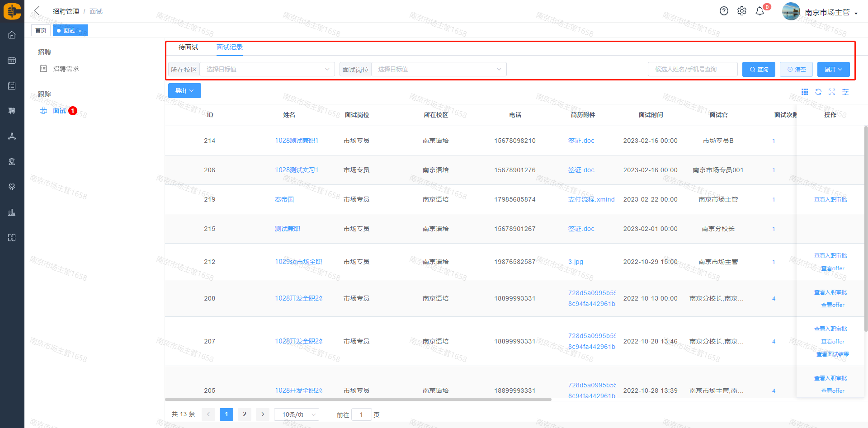Image resolution: width=868 pixels, height=428 pixels.
Task: Switch to the 待面试 tab
Action: 188,47
